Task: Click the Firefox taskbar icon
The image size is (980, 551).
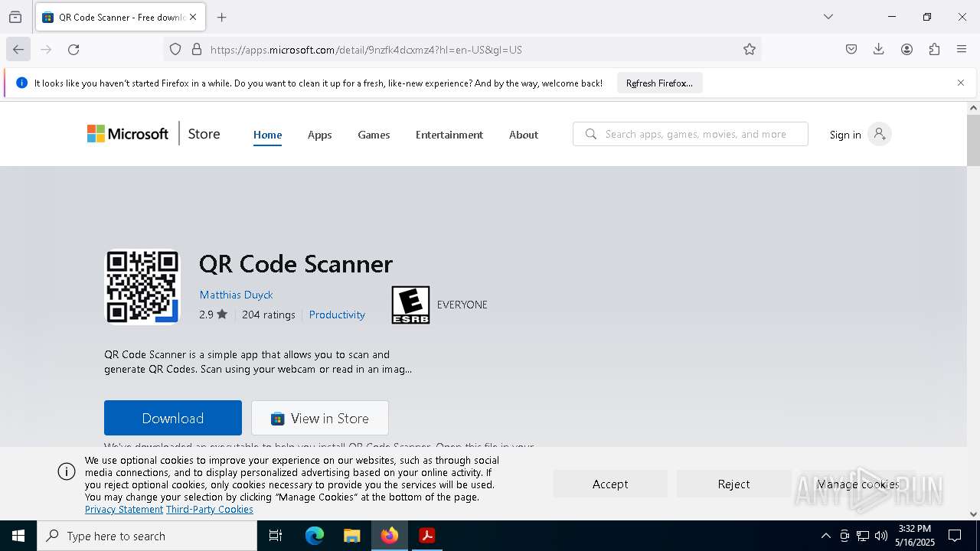Action: click(x=390, y=536)
